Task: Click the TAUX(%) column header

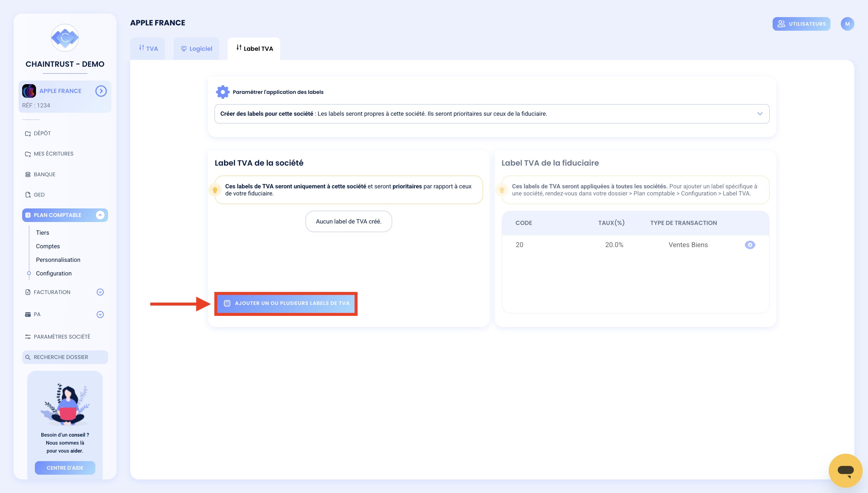Action: (611, 223)
